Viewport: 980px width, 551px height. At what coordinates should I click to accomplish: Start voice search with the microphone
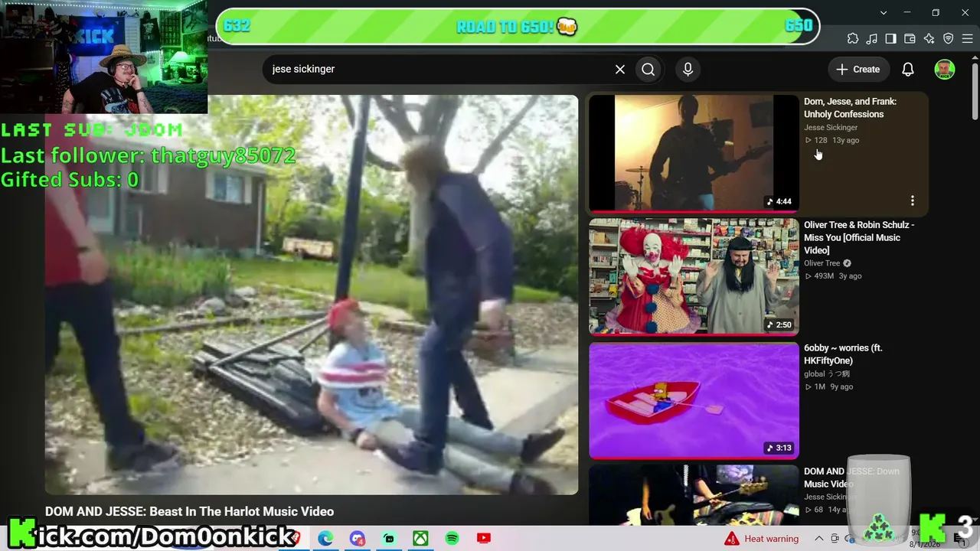pyautogui.click(x=688, y=69)
